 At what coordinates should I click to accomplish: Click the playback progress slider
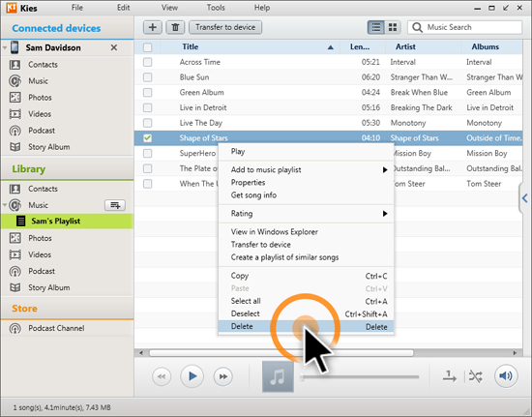tap(360, 376)
